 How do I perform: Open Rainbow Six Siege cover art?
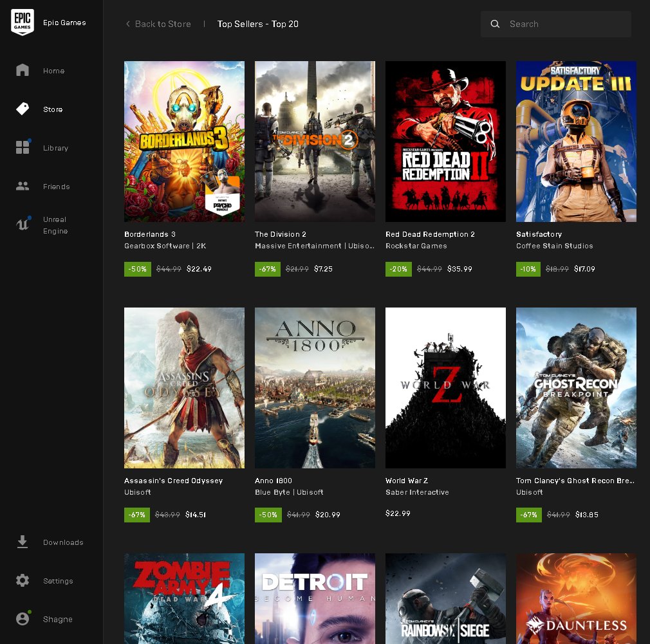coord(445,598)
